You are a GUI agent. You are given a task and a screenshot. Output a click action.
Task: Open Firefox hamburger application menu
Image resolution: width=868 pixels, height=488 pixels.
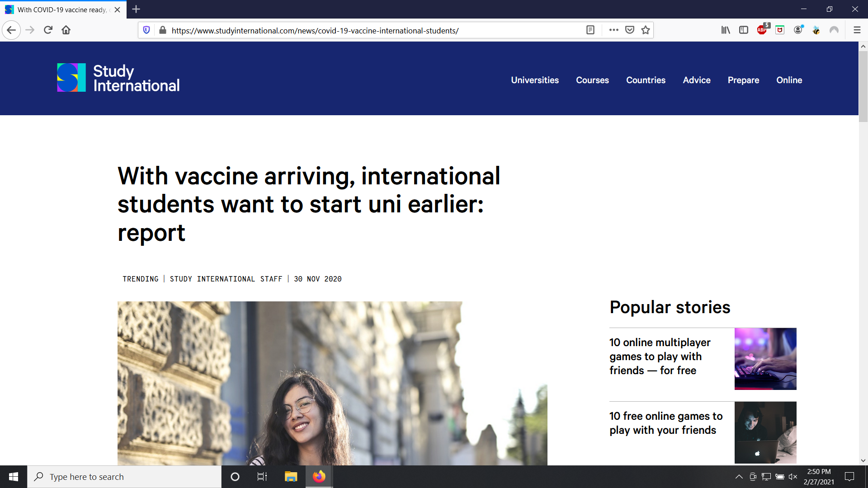(857, 30)
